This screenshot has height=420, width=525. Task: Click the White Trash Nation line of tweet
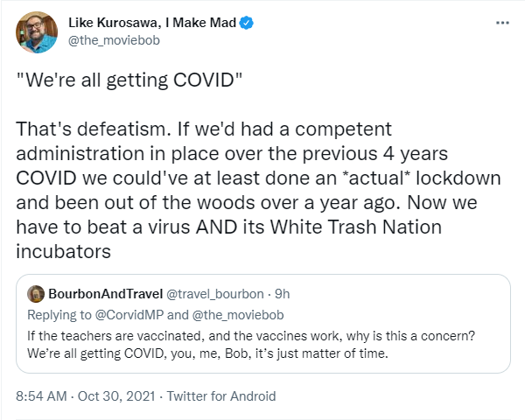pos(228,227)
